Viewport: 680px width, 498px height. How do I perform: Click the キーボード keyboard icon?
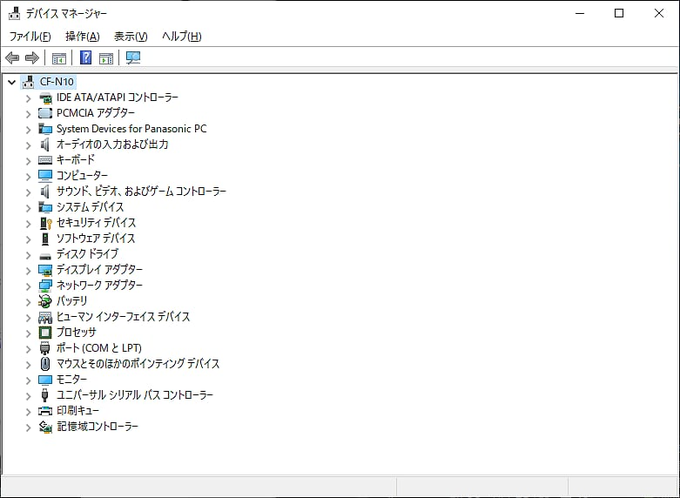click(x=45, y=160)
